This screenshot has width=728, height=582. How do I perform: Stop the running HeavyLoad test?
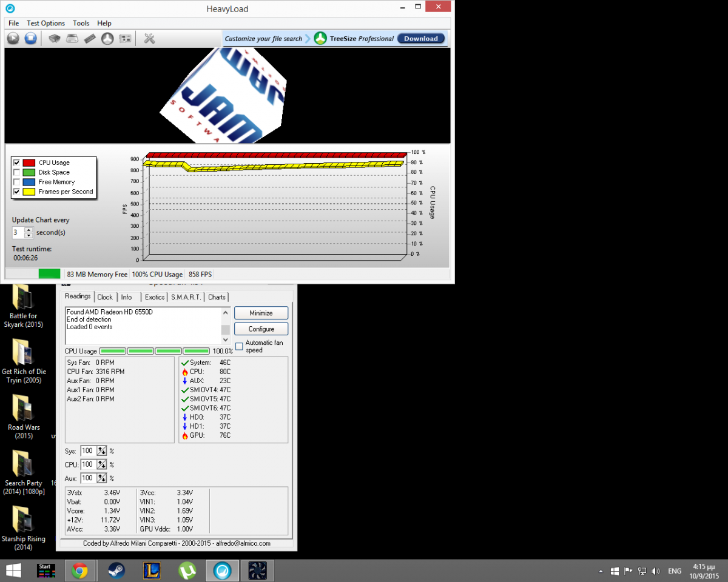(30, 39)
